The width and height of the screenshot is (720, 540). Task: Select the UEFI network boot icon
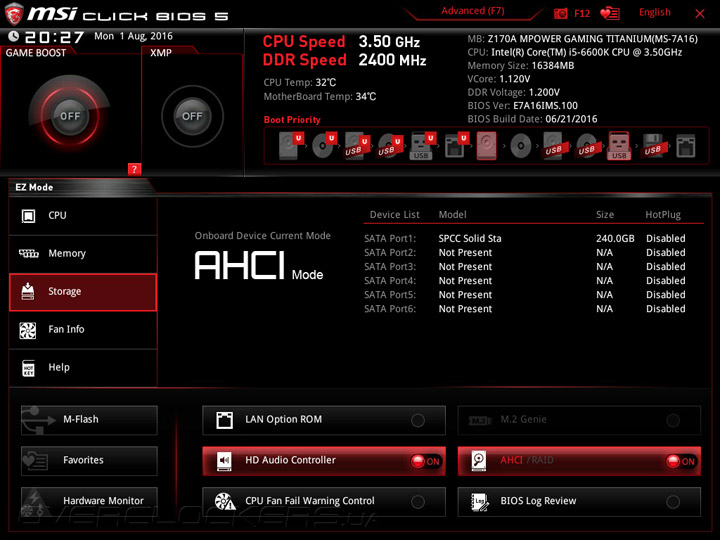(x=456, y=146)
